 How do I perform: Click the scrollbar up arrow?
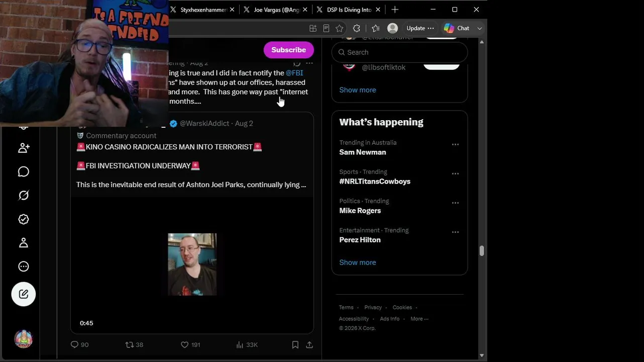point(482,42)
